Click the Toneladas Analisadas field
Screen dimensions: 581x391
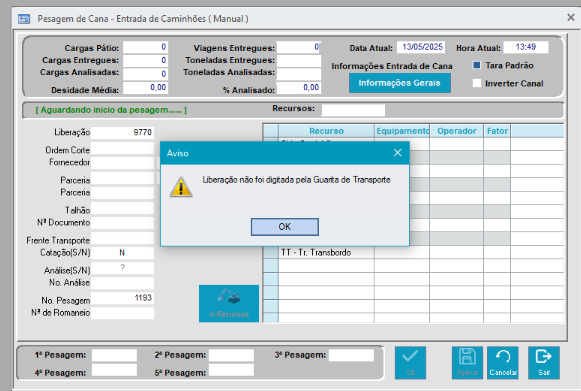point(298,74)
